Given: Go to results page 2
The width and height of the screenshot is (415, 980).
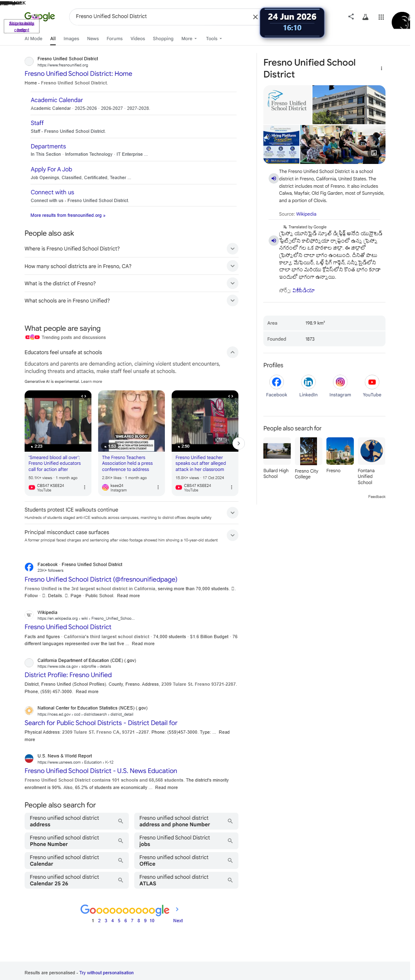Looking at the screenshot, I should pos(99,921).
